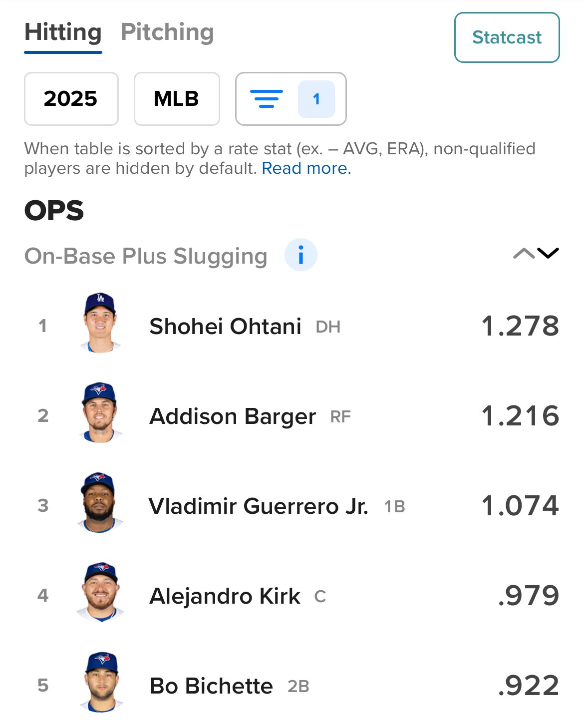Viewport: 584px width, 728px height.
Task: Select Bo Bichette's player name
Action: coord(211,686)
